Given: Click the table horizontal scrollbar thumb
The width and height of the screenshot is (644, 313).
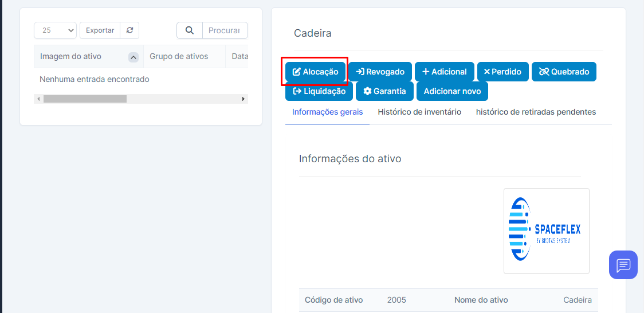Looking at the screenshot, I should tap(85, 99).
